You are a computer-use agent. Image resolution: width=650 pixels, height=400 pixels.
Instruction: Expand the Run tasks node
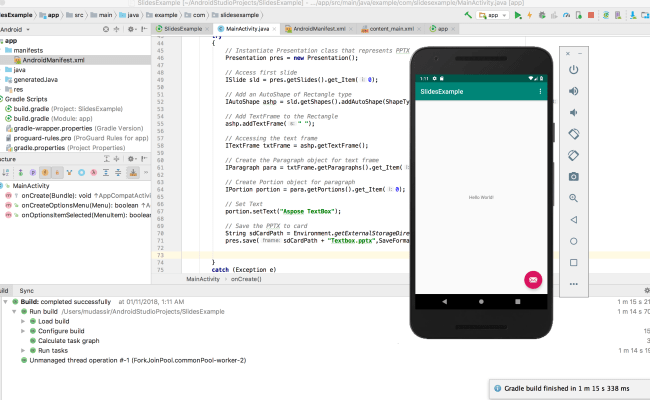pyautogui.click(x=23, y=350)
